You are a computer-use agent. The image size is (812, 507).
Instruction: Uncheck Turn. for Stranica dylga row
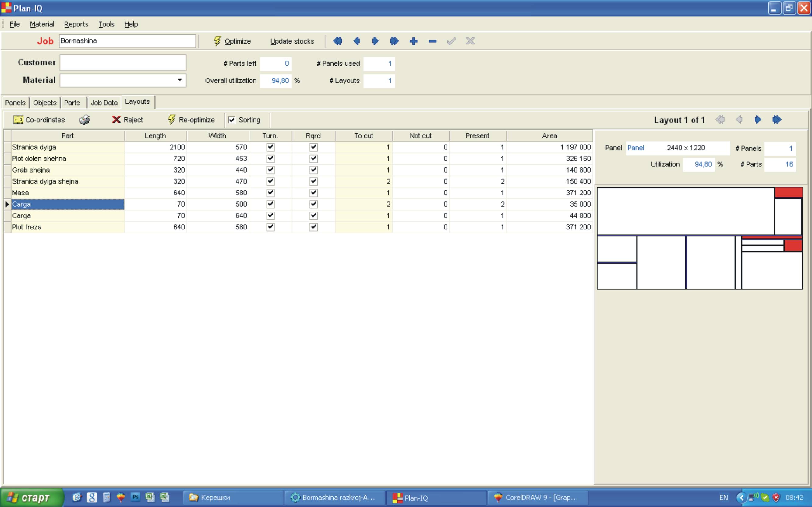(x=270, y=147)
